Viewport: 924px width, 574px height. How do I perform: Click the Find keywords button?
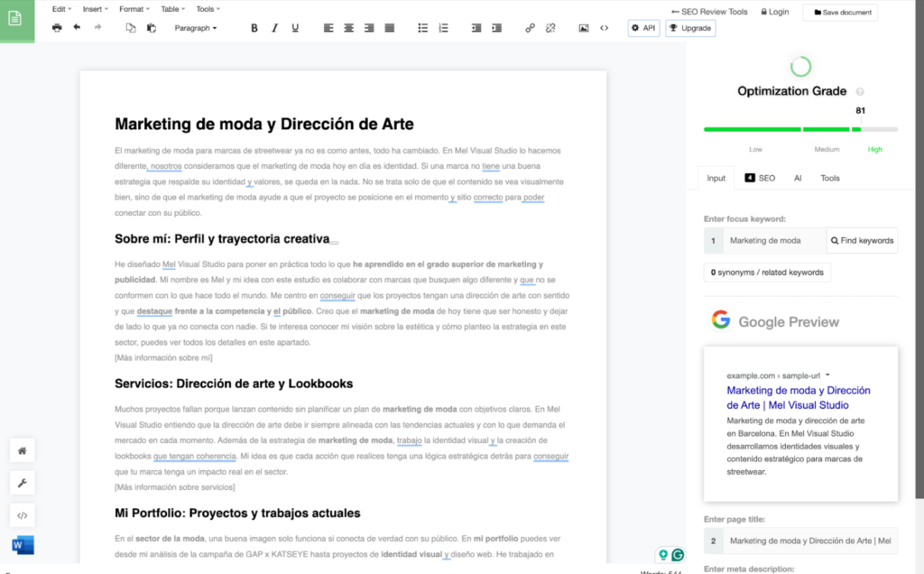point(862,240)
